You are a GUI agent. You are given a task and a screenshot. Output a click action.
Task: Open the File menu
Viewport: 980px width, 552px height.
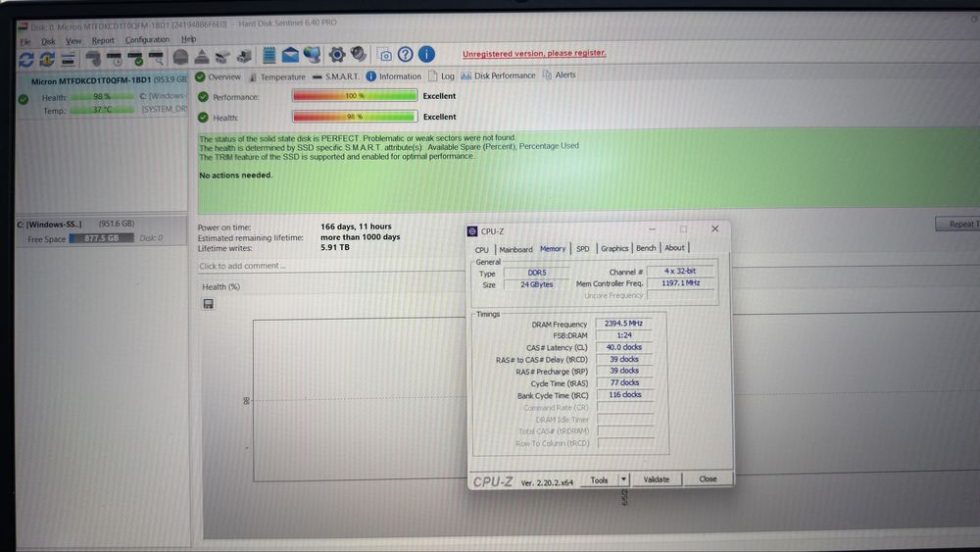tap(25, 42)
